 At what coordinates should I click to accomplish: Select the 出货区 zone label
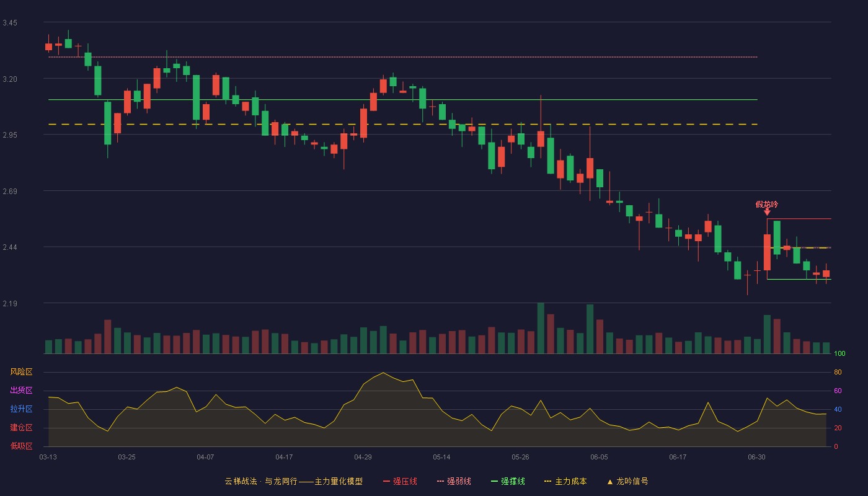click(x=21, y=391)
